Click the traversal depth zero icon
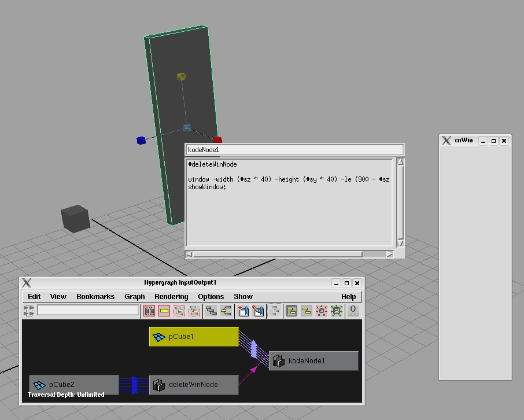This screenshot has width=524, height=420. pyautogui.click(x=353, y=311)
